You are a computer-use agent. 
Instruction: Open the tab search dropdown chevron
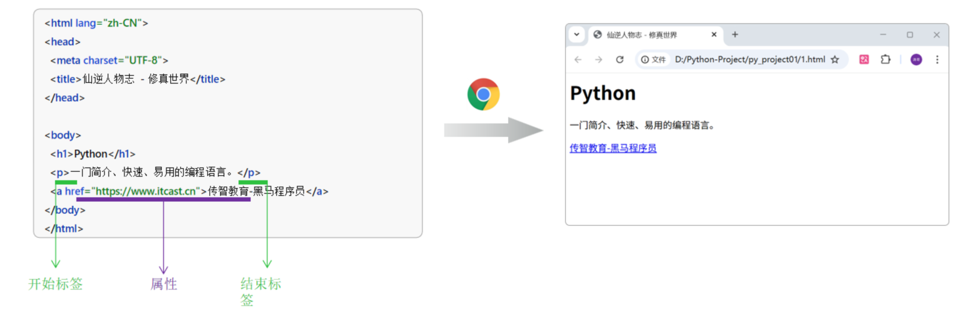coord(576,34)
